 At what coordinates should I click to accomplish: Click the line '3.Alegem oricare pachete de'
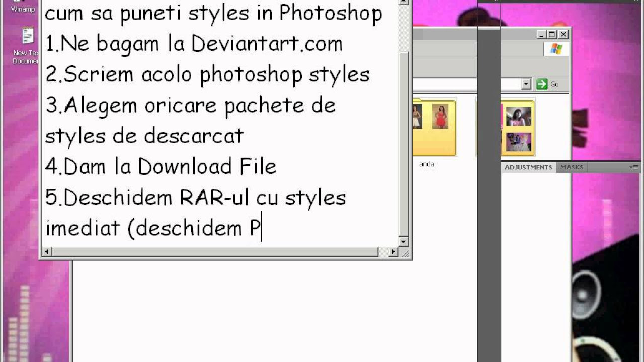190,105
